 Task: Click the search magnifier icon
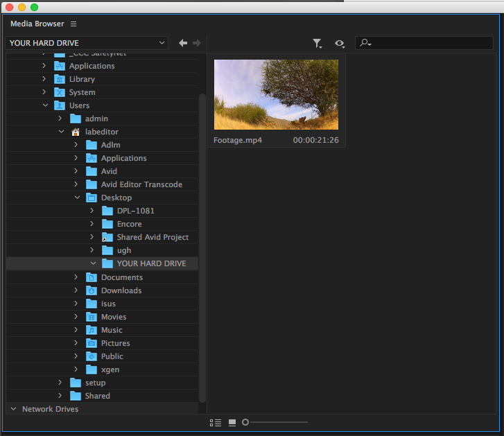pos(365,43)
